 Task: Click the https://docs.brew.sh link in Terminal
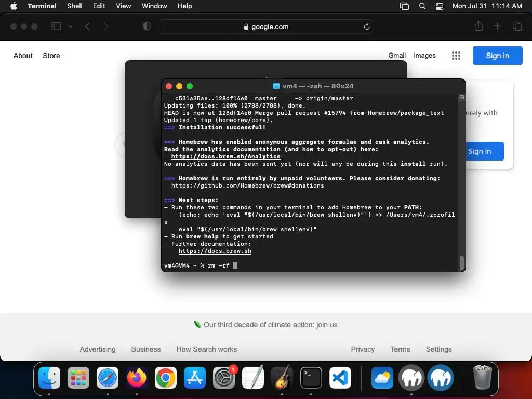(215, 251)
